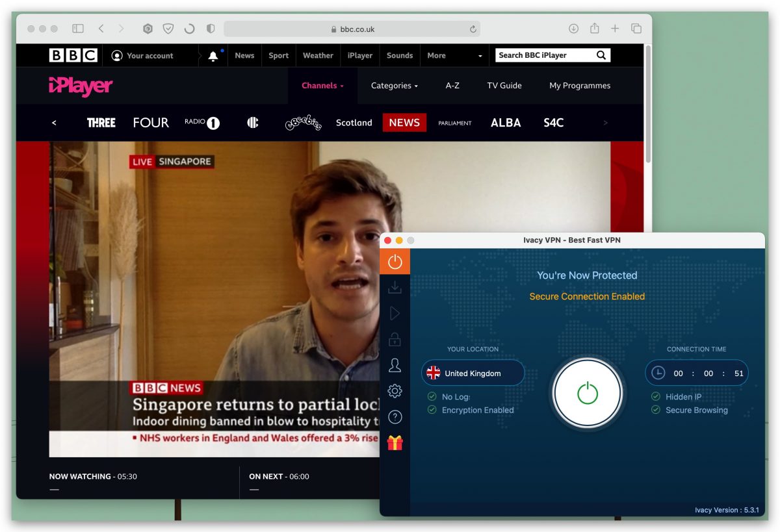
Task: Open BBC notifications bell
Action: tap(213, 56)
